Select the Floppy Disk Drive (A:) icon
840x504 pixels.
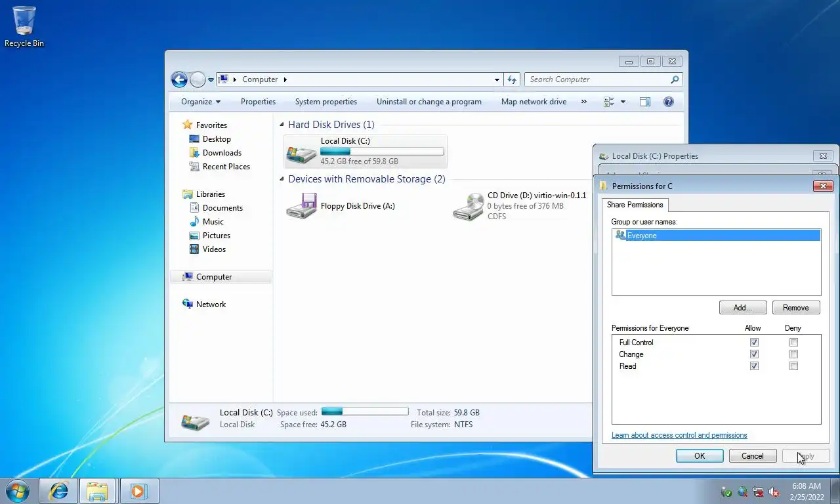pos(301,206)
